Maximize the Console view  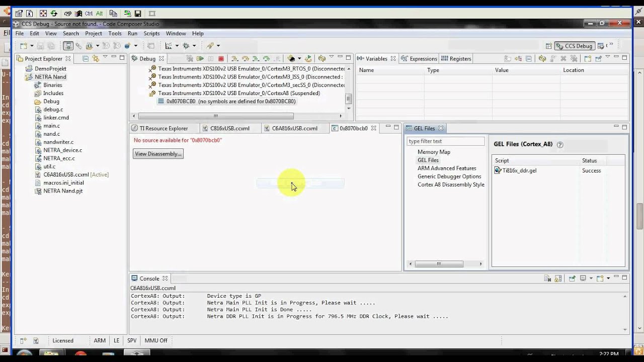(x=624, y=278)
